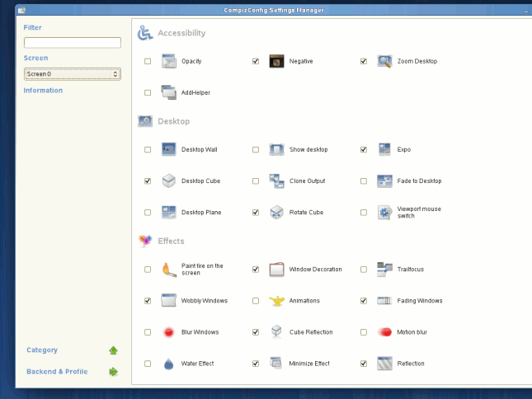Click the green arrow beside Category
Image resolution: width=532 pixels, height=399 pixels.
[113, 350]
